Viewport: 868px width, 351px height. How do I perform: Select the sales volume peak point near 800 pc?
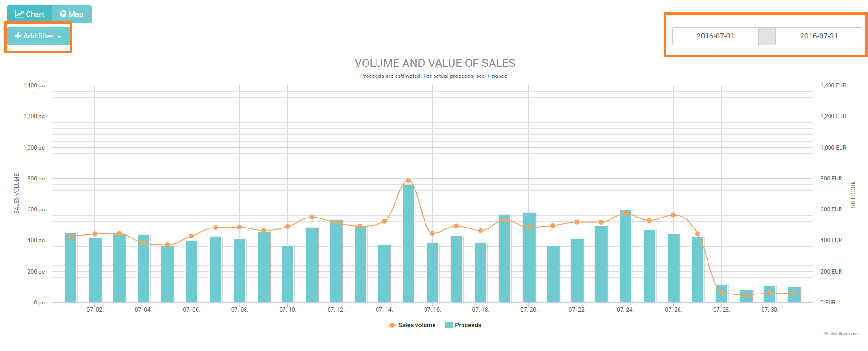pos(408,180)
